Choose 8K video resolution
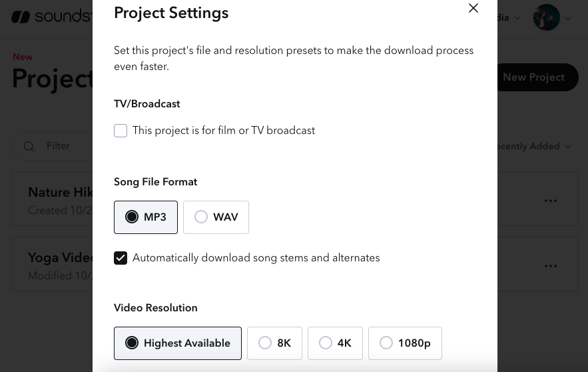This screenshot has height=372, width=588. pos(274,343)
